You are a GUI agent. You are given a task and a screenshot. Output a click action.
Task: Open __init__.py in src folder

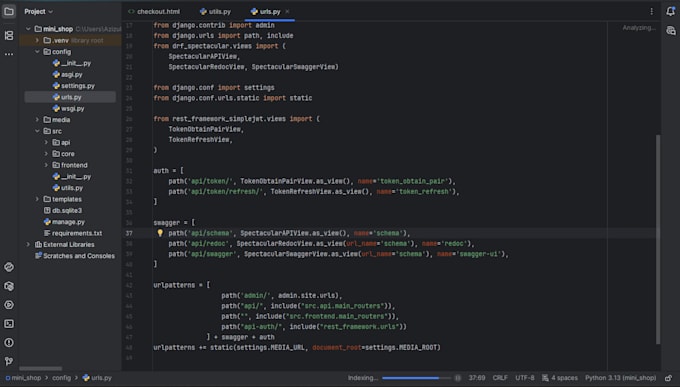72,177
